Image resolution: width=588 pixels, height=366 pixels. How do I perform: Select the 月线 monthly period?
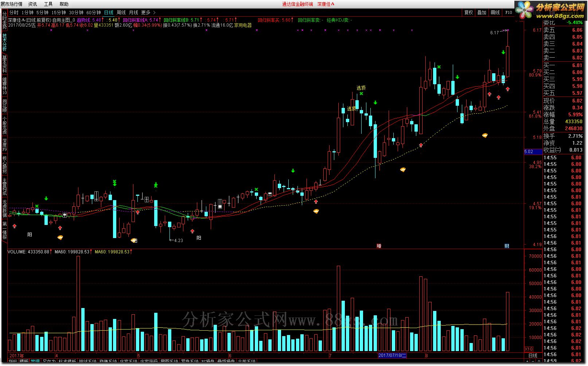coord(133,12)
